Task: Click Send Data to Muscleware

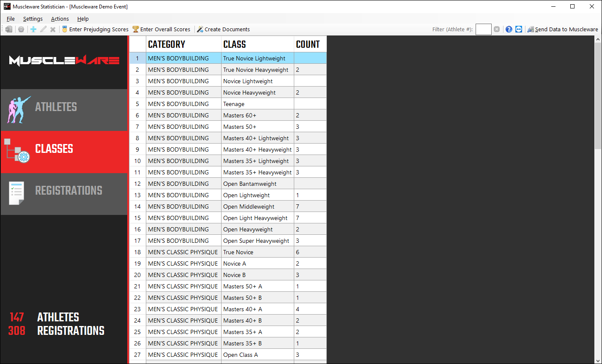Action: click(563, 29)
